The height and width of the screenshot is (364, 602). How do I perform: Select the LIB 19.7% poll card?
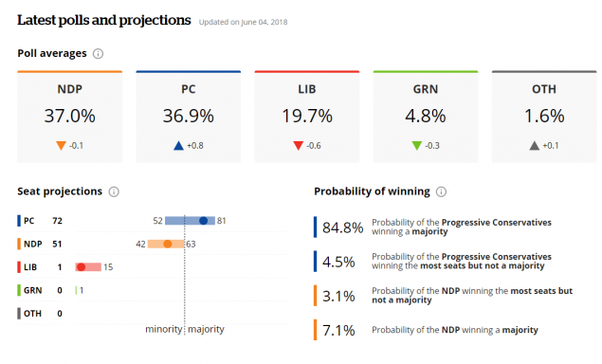307,117
